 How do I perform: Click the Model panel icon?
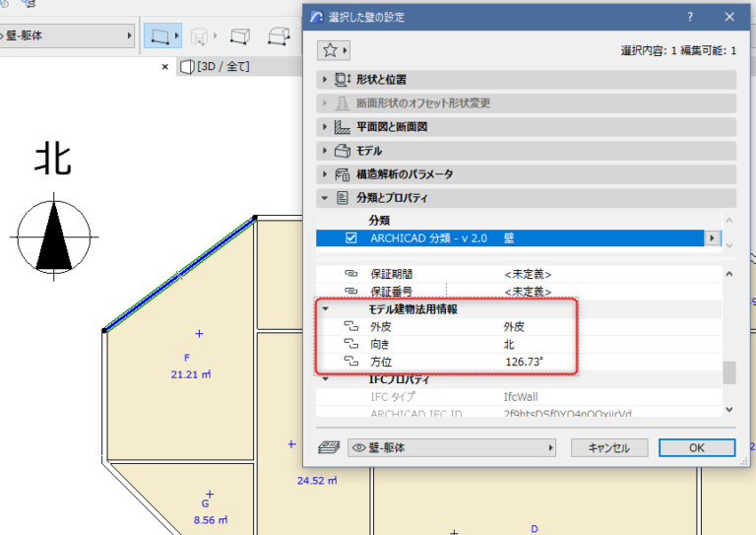[343, 151]
